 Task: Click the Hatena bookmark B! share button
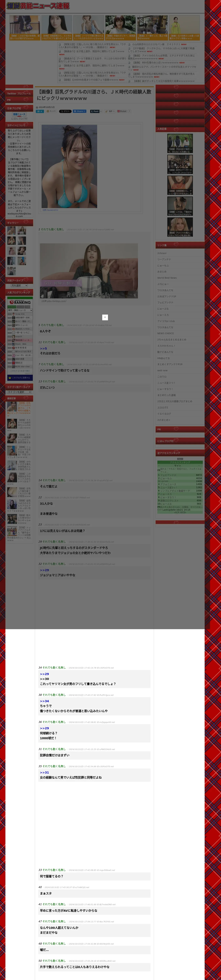pos(40,111)
